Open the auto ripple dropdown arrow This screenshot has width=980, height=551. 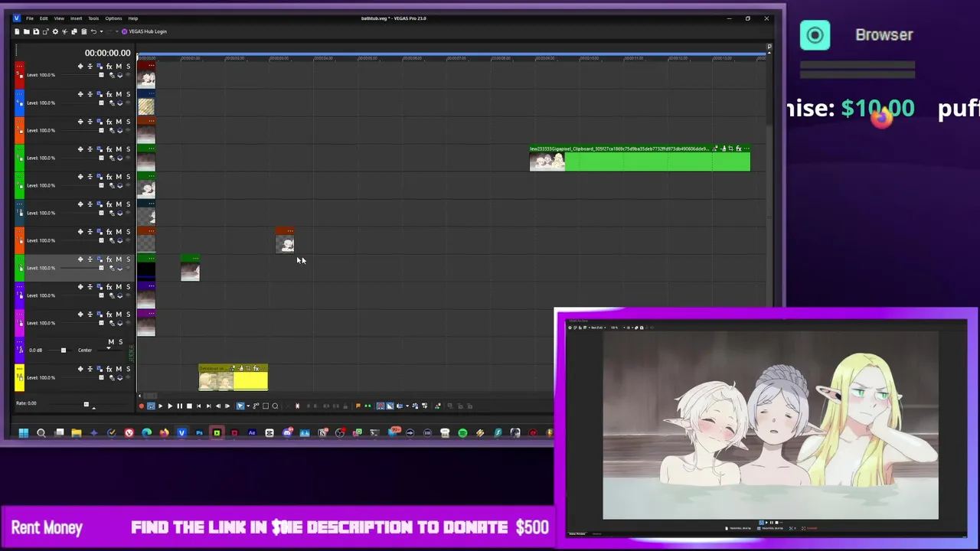407,406
